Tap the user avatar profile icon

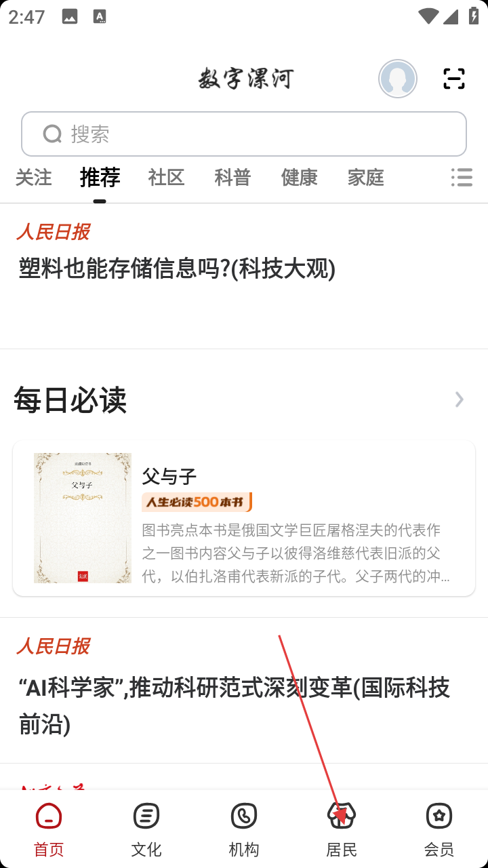click(x=398, y=79)
